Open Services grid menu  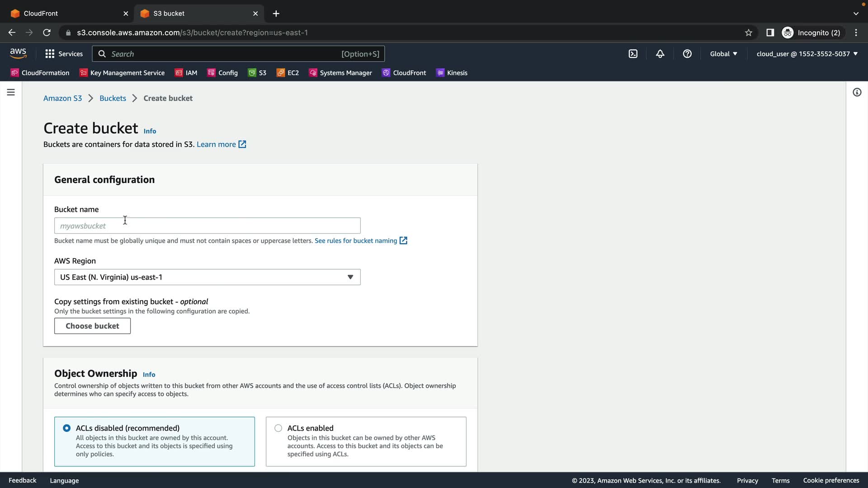coord(64,54)
